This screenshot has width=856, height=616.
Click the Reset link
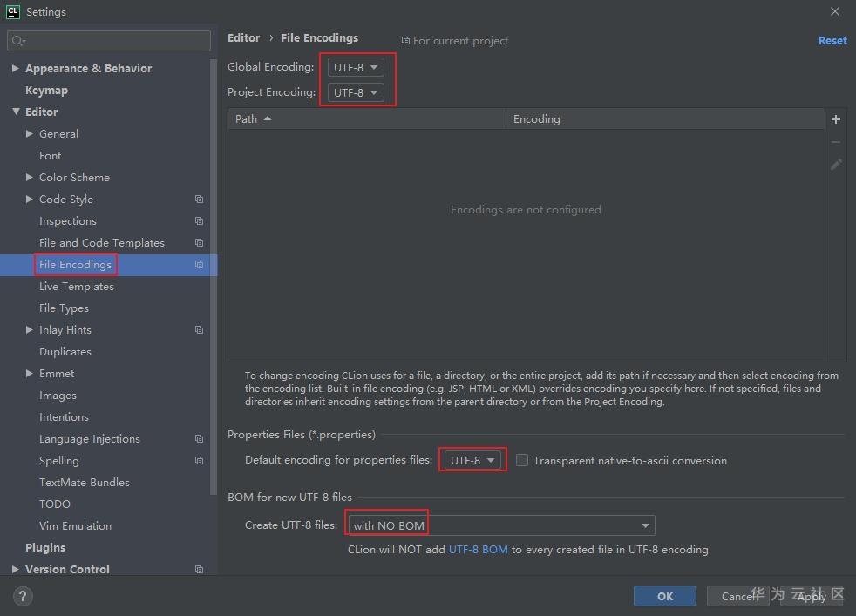(832, 40)
